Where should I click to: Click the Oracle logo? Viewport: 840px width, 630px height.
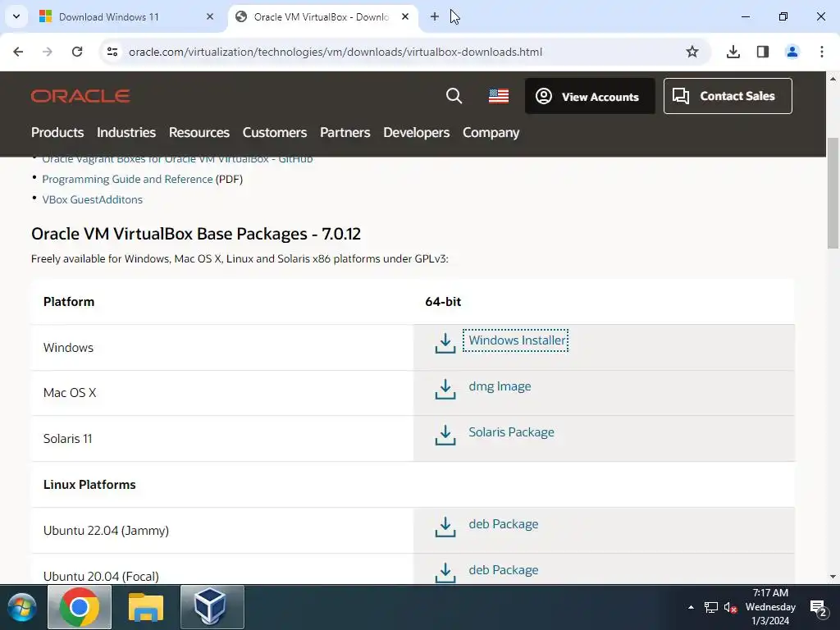(80, 96)
